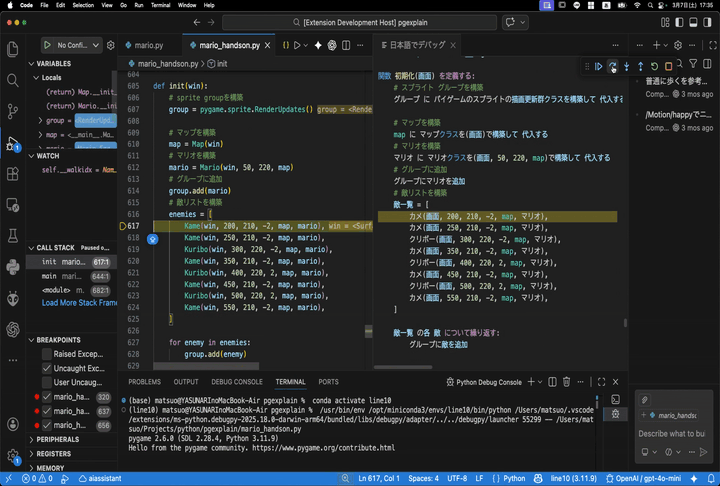720x486 pixels.
Task: Expand the group variable in Locals
Action: point(41,120)
